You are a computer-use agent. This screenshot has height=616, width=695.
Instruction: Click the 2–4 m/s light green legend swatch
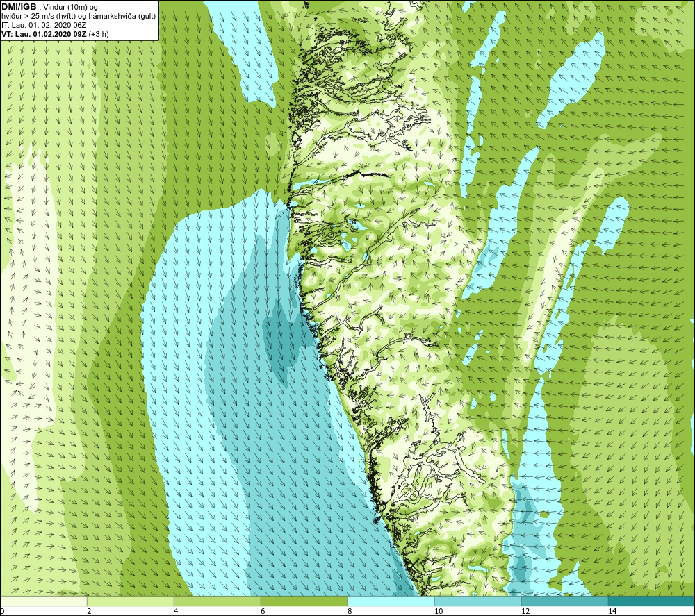(x=131, y=601)
